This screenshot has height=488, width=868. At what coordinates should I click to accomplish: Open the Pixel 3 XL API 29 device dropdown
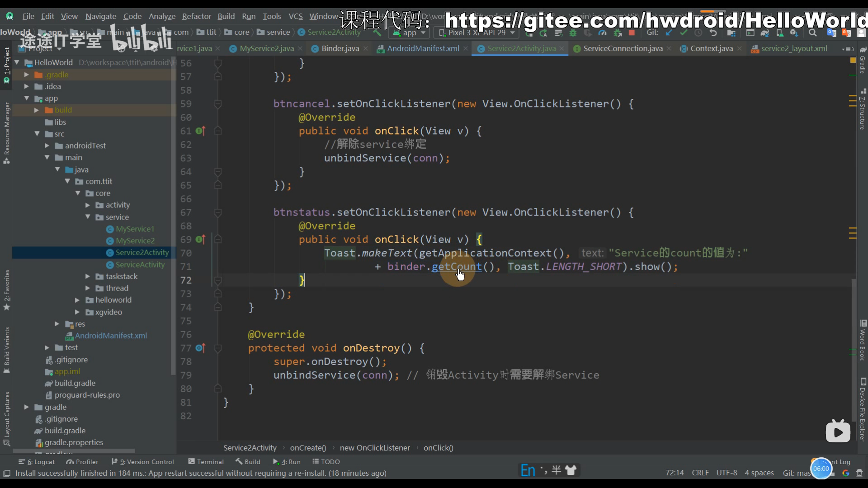[x=477, y=33]
